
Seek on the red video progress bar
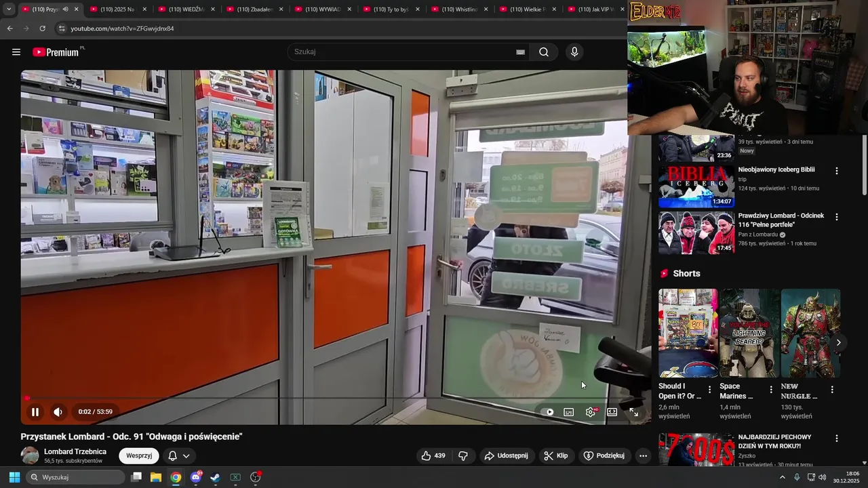336,399
